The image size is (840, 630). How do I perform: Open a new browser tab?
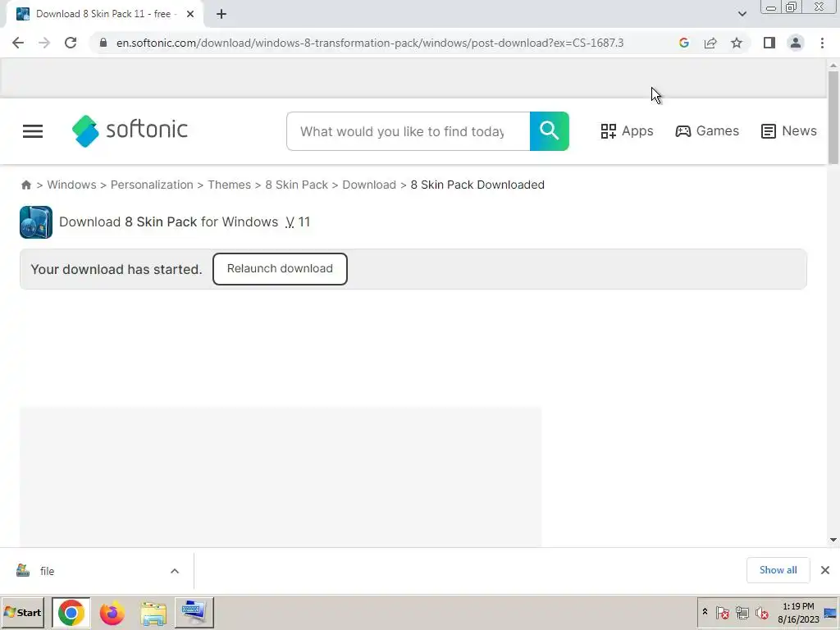221,15
